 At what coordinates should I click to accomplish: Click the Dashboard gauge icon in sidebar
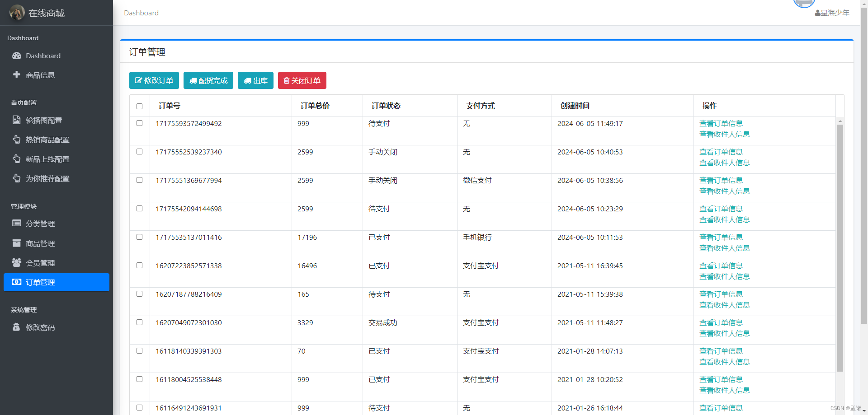pos(17,56)
